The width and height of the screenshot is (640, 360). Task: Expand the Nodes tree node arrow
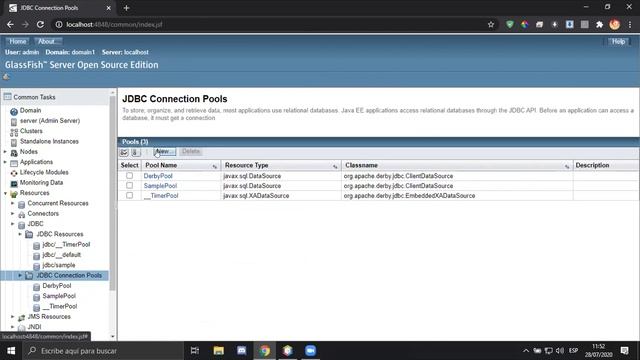click(x=5, y=152)
